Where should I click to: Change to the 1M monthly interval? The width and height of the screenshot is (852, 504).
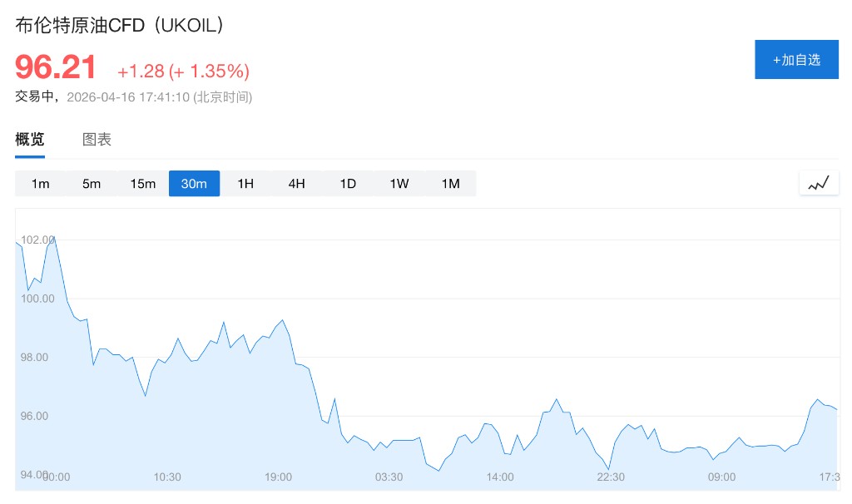point(450,184)
